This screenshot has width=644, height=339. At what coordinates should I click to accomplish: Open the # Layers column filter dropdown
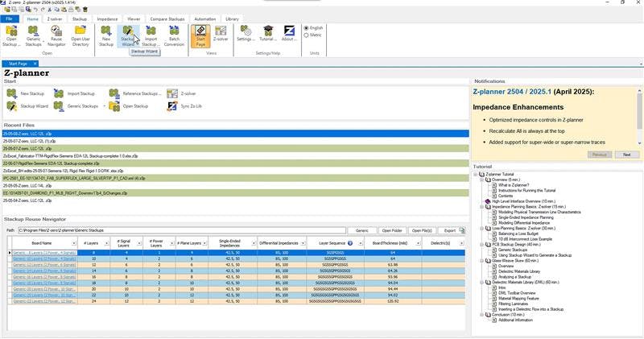point(106,243)
